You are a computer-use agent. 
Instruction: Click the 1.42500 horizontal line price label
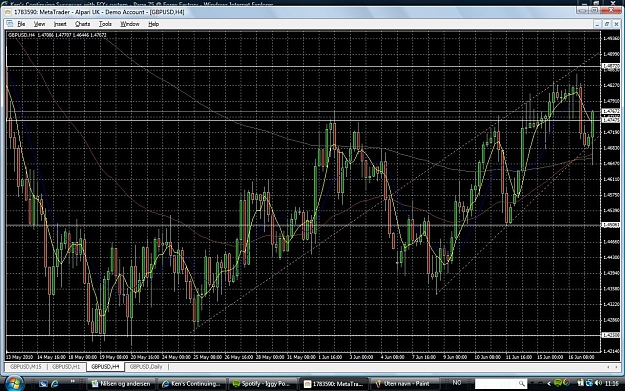point(610,335)
